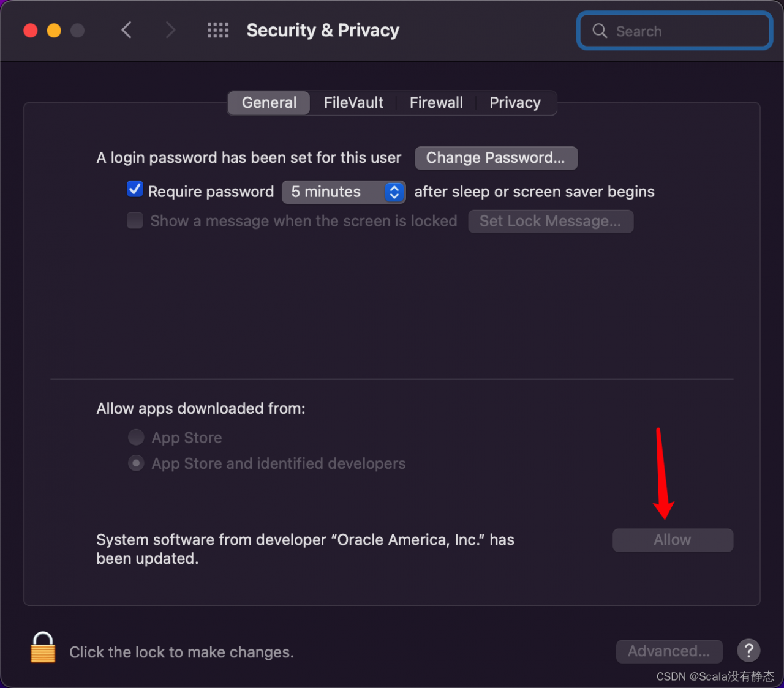Select App Store and identified developers
The image size is (784, 688).
click(x=136, y=463)
